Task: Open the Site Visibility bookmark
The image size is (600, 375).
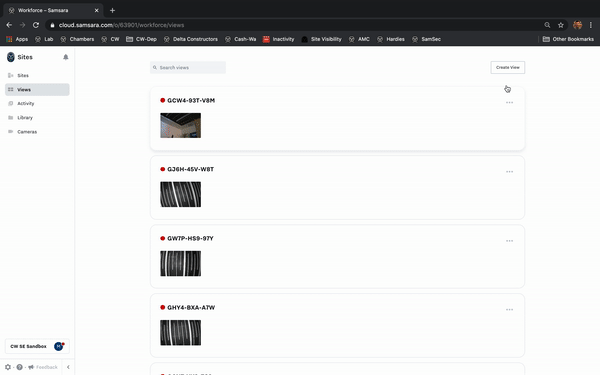Action: [321, 39]
